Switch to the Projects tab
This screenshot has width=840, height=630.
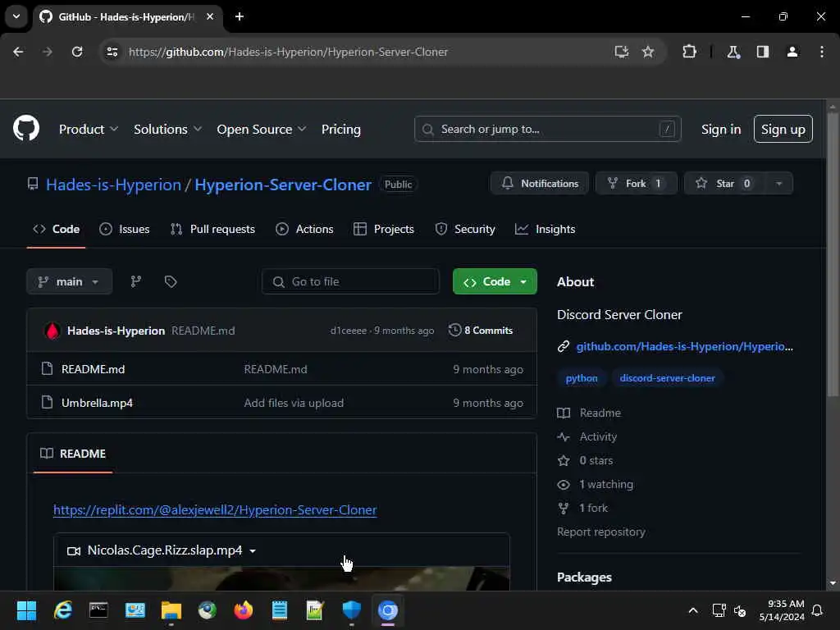click(384, 229)
